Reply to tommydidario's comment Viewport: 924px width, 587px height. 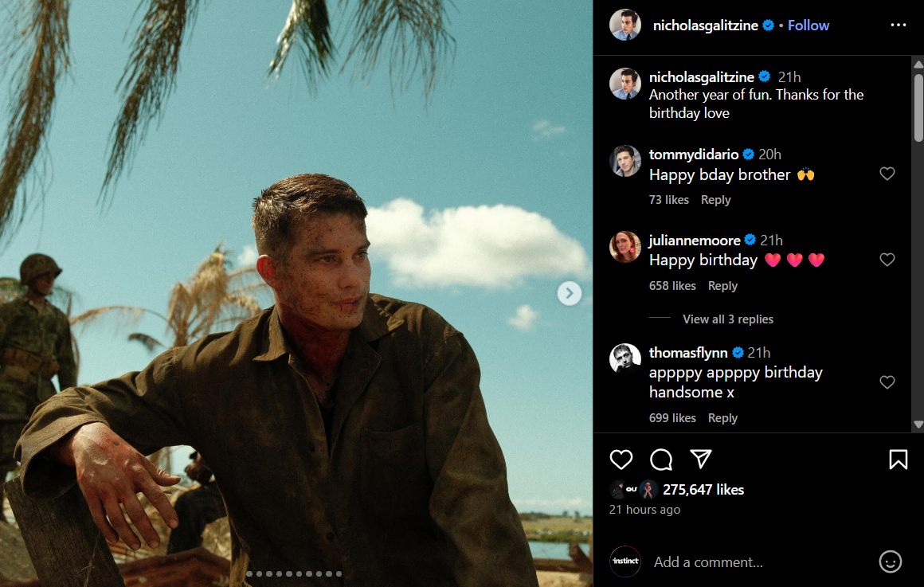715,200
